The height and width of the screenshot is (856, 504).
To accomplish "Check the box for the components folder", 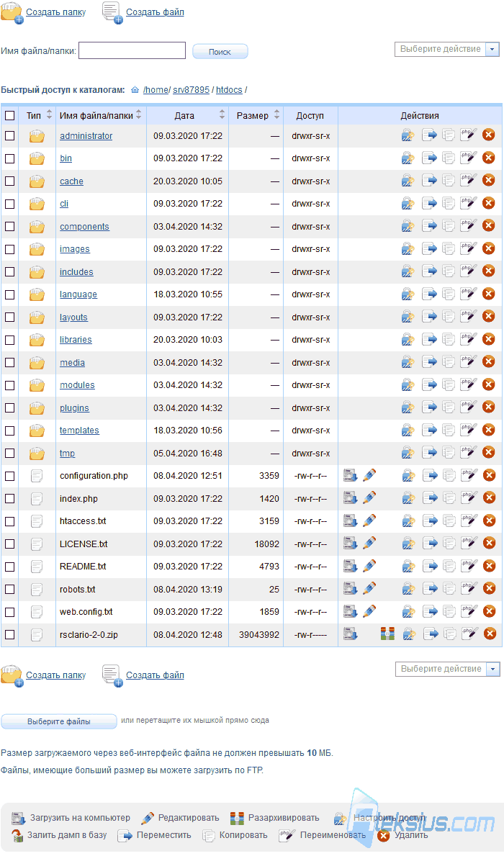I will 10,227.
